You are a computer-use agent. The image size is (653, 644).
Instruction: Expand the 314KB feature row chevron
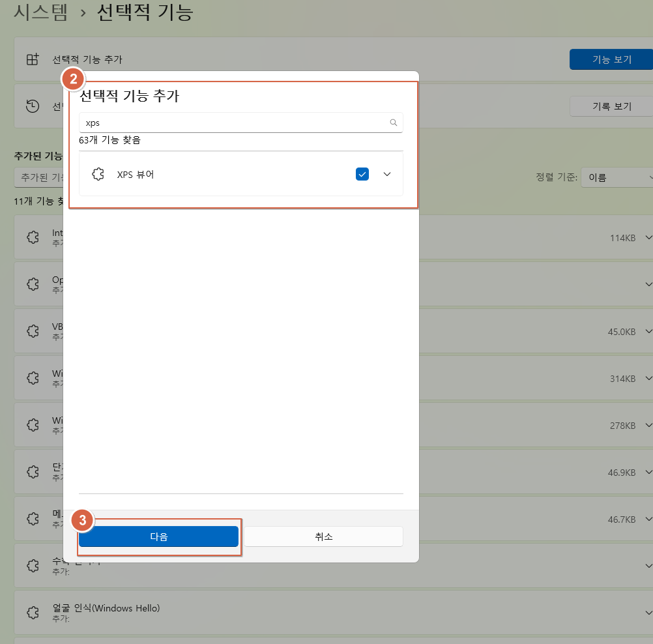pos(648,378)
